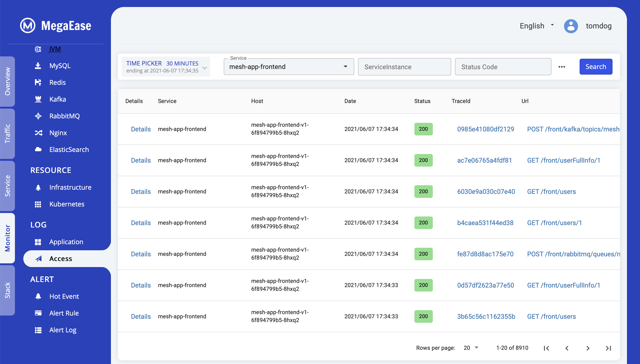Click the 200 status badge for trace fe87d8d8ac175e70
The height and width of the screenshot is (364, 640).
[423, 254]
